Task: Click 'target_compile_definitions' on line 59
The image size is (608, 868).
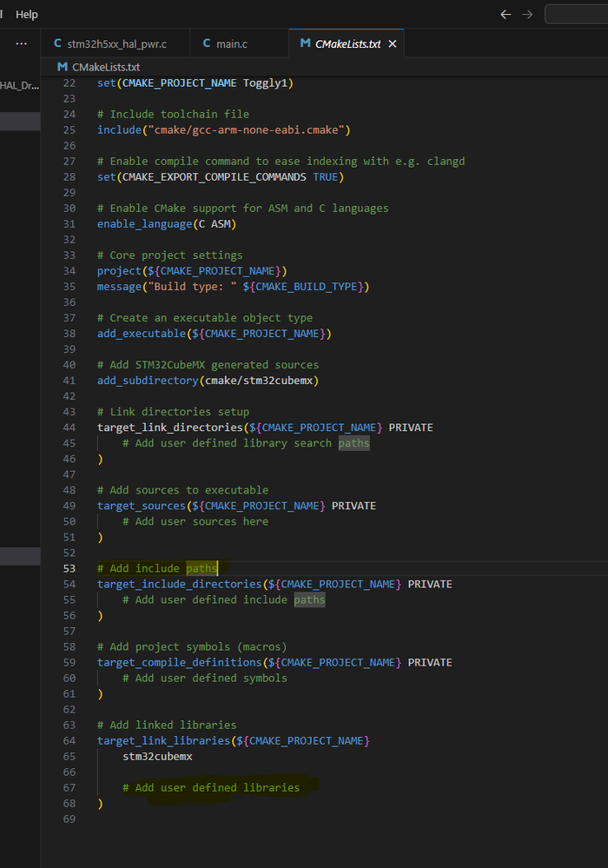Action: [x=179, y=663]
